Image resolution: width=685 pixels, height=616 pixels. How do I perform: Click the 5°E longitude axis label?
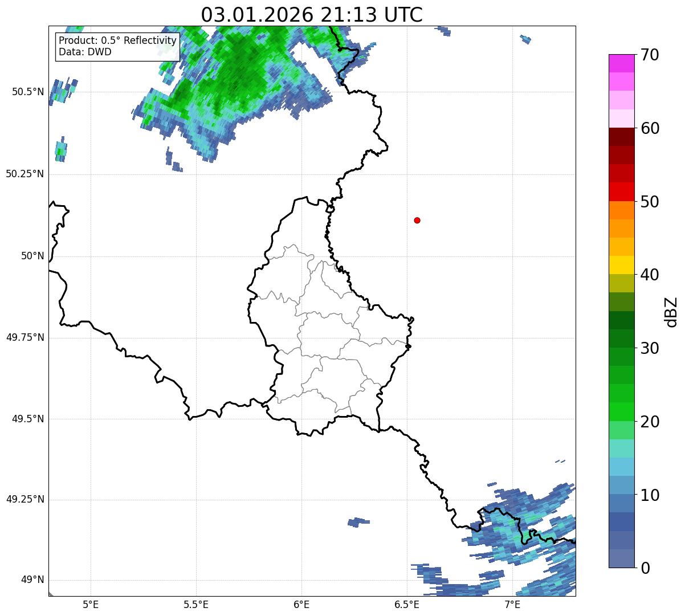[x=91, y=604]
